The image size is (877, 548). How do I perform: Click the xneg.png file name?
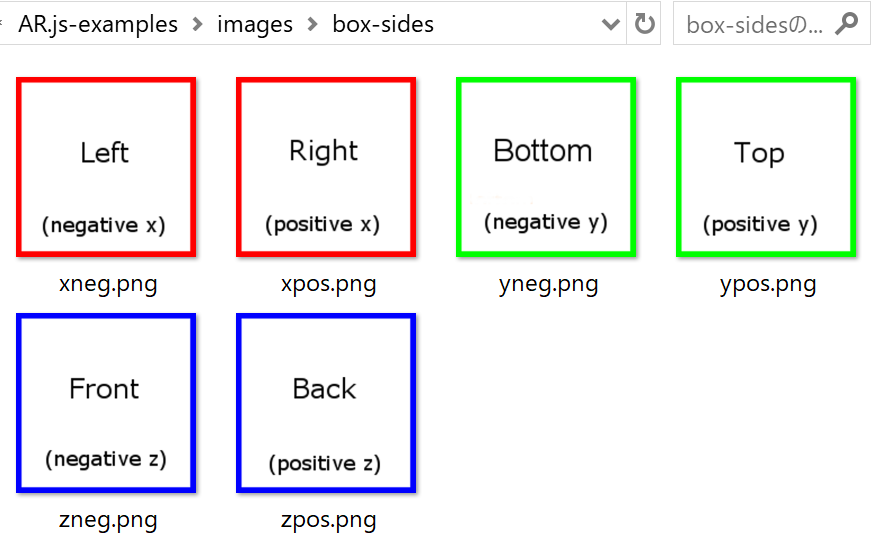[108, 285]
